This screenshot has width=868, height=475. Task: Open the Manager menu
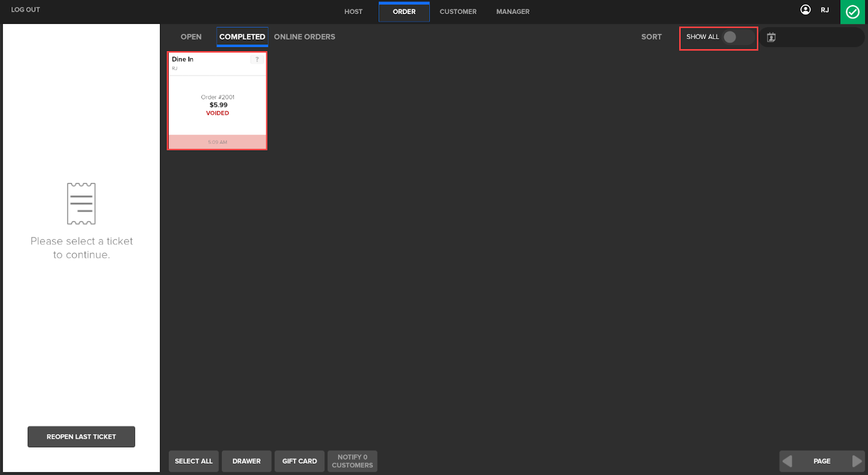[x=513, y=12]
